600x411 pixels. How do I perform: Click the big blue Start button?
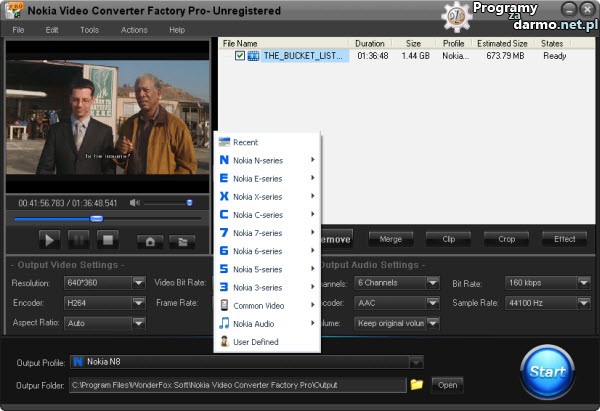(x=548, y=372)
